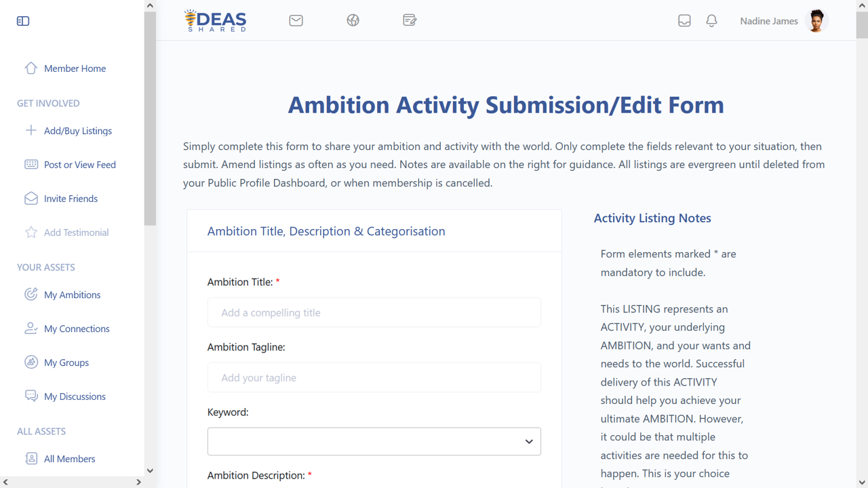Expand the Keyword dropdown

[374, 441]
